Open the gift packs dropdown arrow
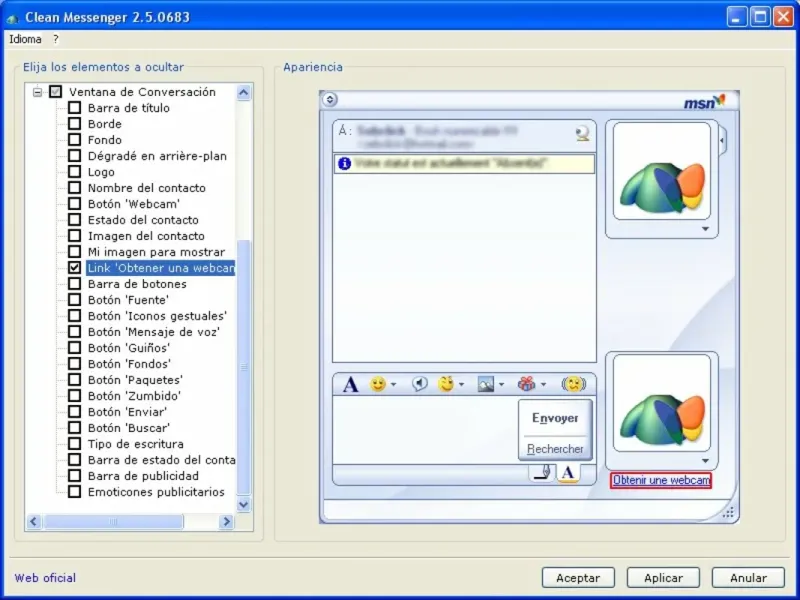800x600 pixels. coord(543,385)
